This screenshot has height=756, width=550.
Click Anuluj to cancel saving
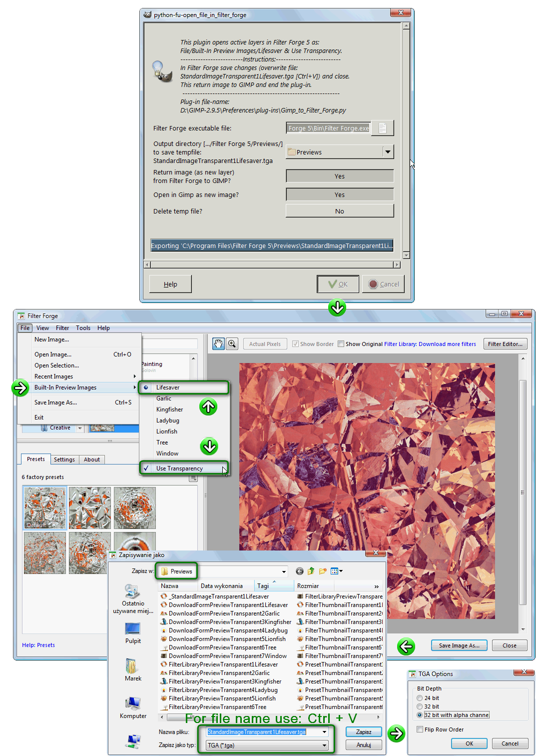click(364, 745)
